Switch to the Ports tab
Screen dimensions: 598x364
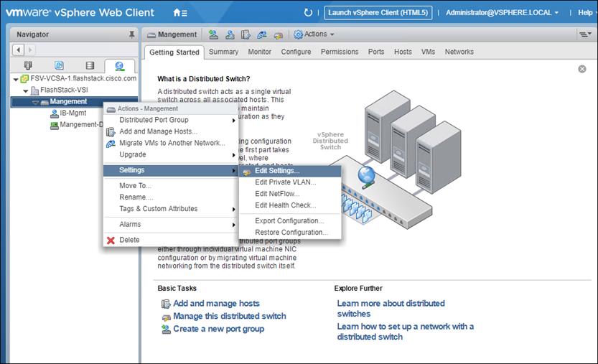click(376, 52)
